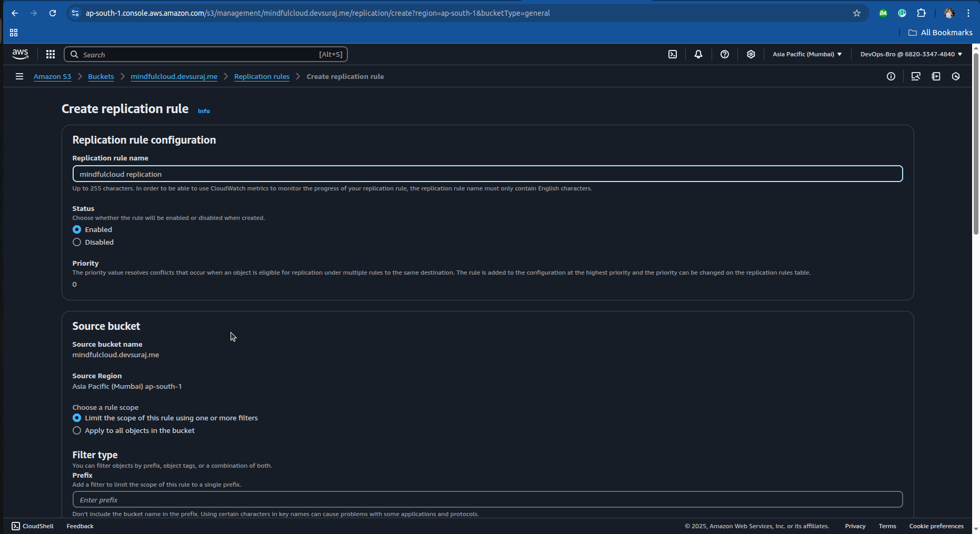Open Info link beside Create replication rule
This screenshot has height=534, width=980.
(204, 111)
